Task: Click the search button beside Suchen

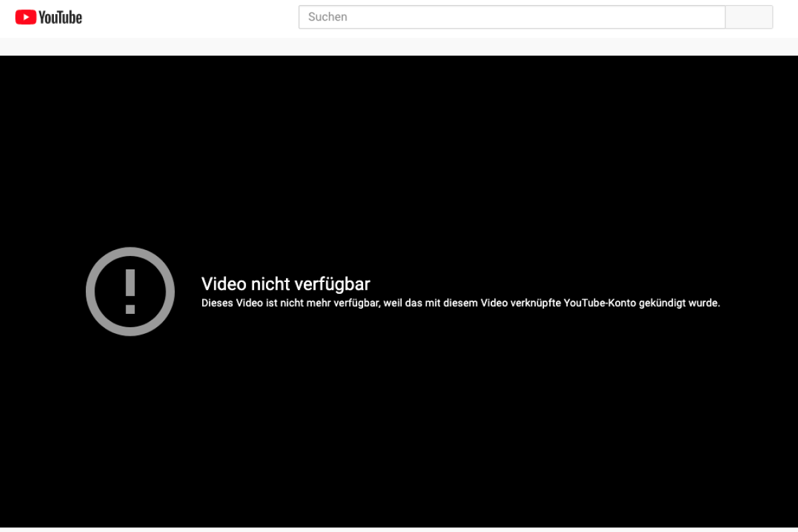Action: 749,17
